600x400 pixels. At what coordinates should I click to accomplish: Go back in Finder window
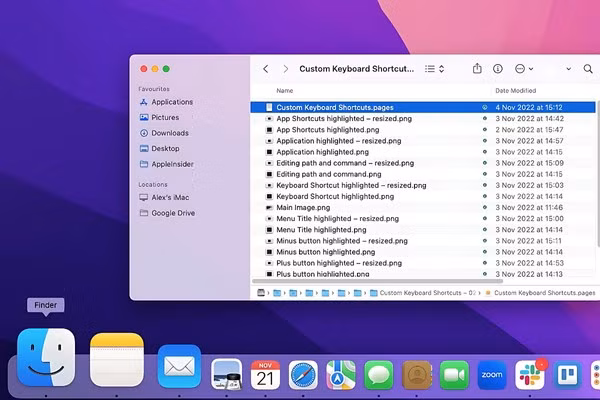click(266, 69)
